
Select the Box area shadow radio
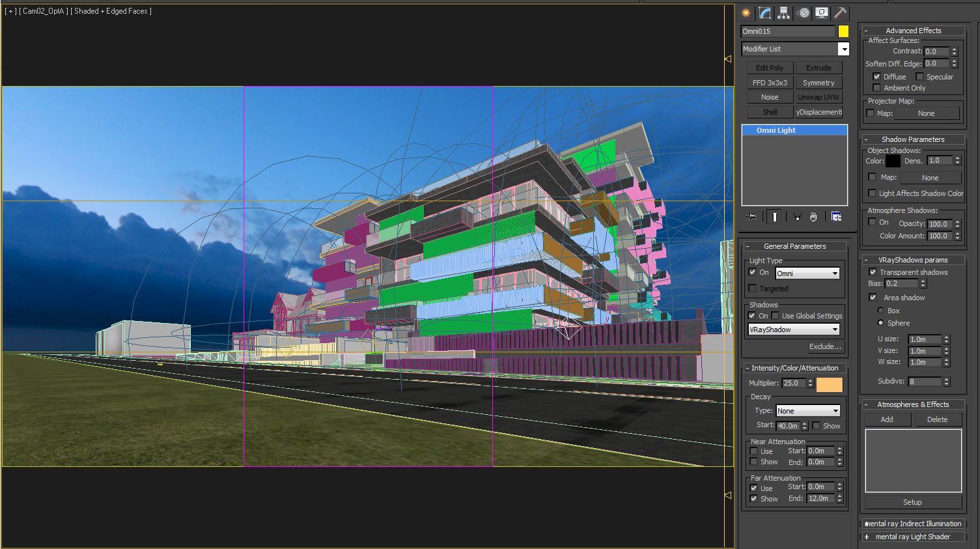click(881, 311)
